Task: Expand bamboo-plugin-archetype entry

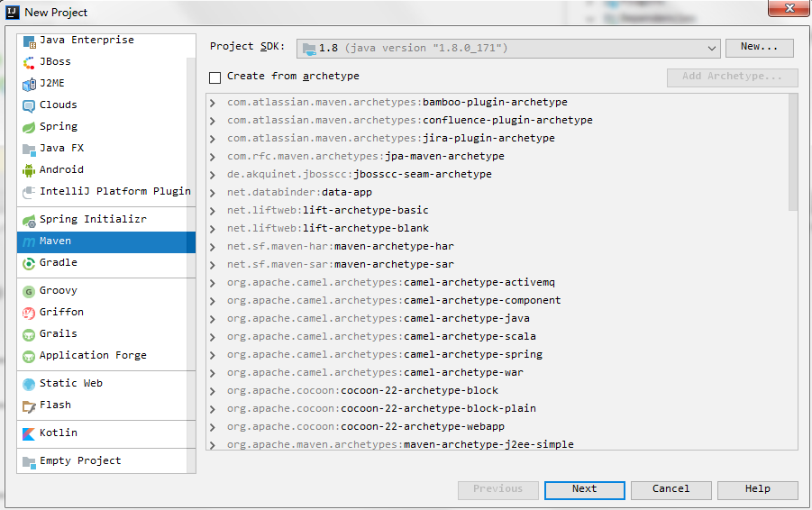Action: [213, 103]
